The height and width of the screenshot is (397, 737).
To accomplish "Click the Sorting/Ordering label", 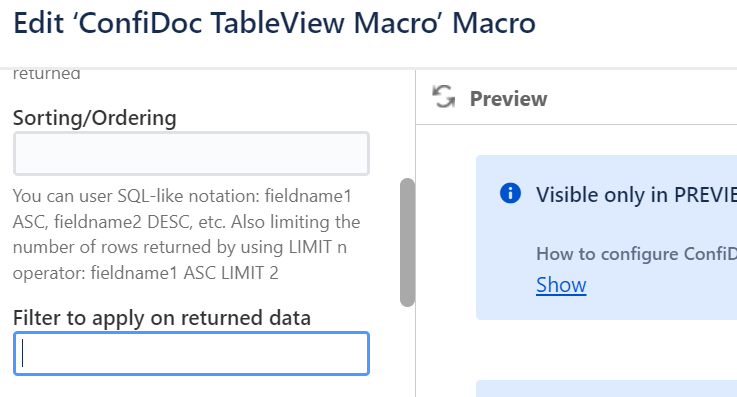I will tap(94, 117).
